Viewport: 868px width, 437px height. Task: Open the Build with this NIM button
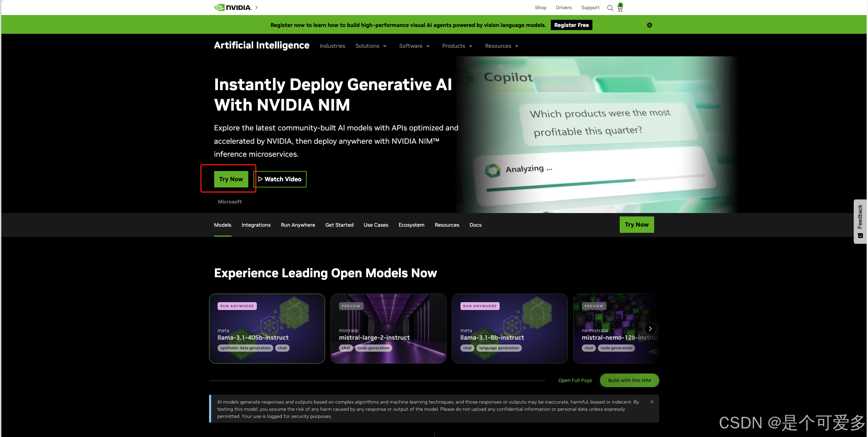pos(629,380)
